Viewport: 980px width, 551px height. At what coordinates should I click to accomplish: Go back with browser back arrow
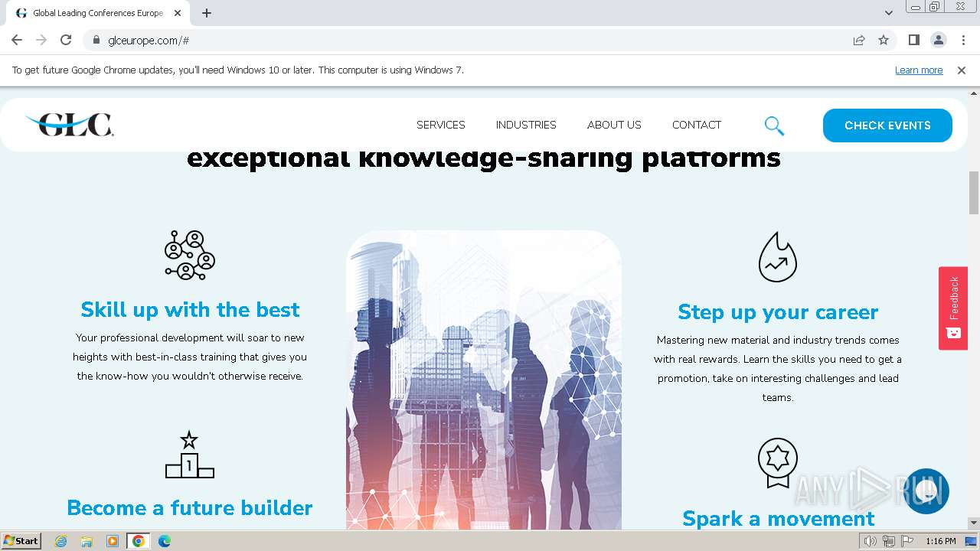point(17,40)
